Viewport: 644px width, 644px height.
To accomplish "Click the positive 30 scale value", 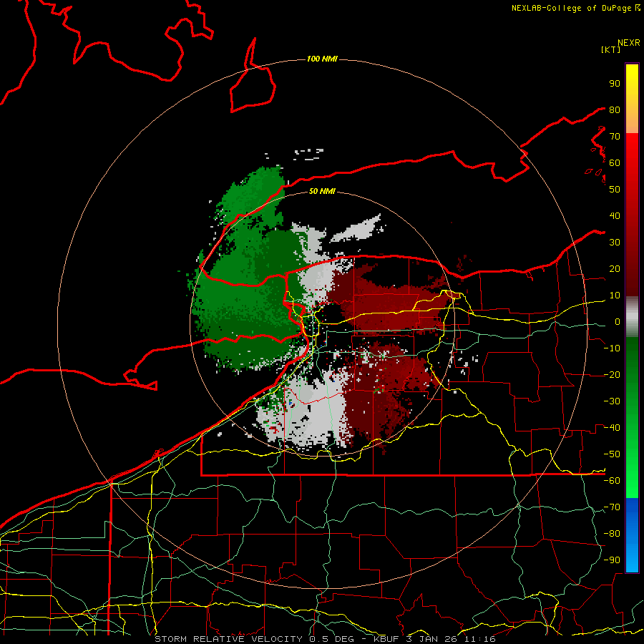I will point(615,243).
